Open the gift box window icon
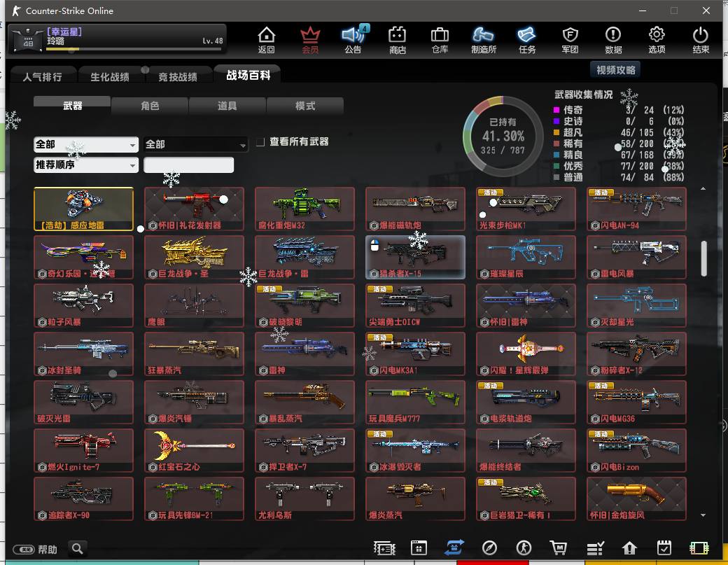The image size is (728, 565). tap(419, 547)
